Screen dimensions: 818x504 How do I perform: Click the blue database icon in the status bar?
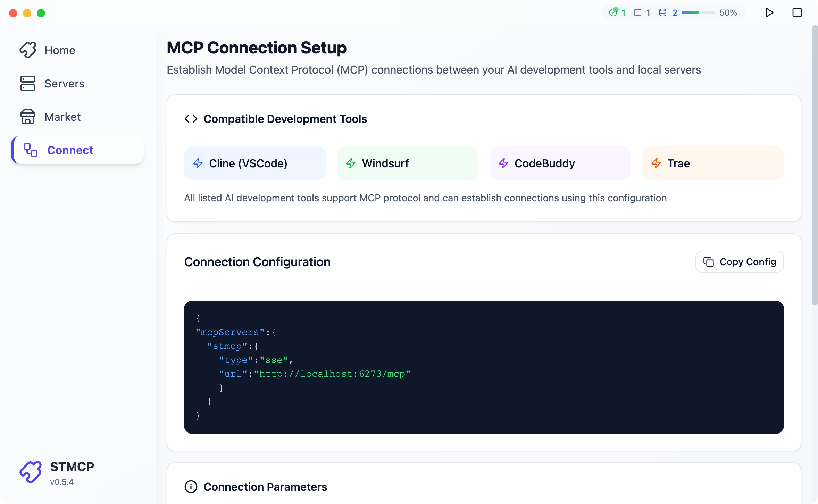663,12
